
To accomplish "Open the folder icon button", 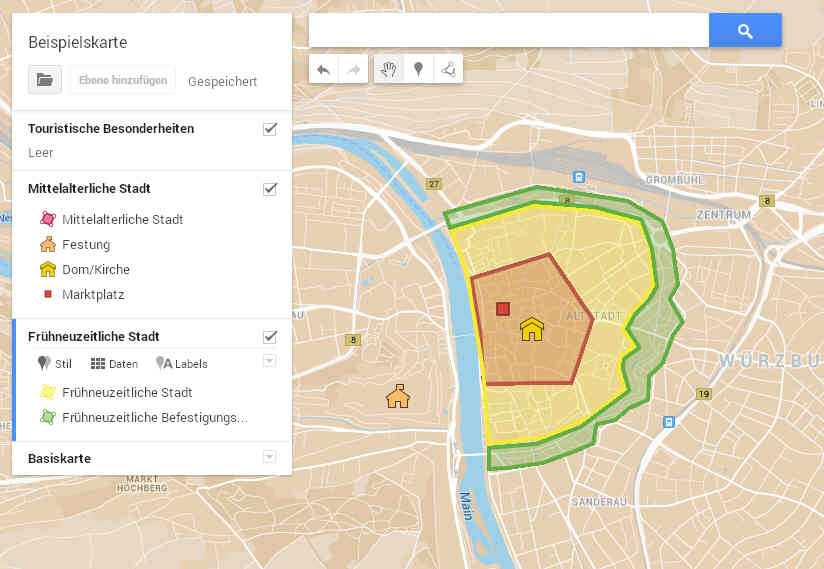I will pos(45,80).
